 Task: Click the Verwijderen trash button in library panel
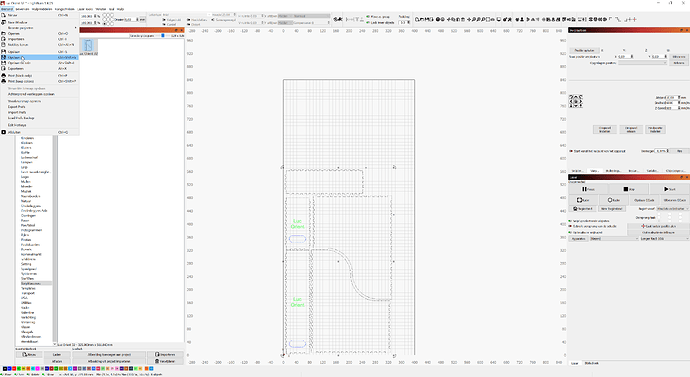165,361
